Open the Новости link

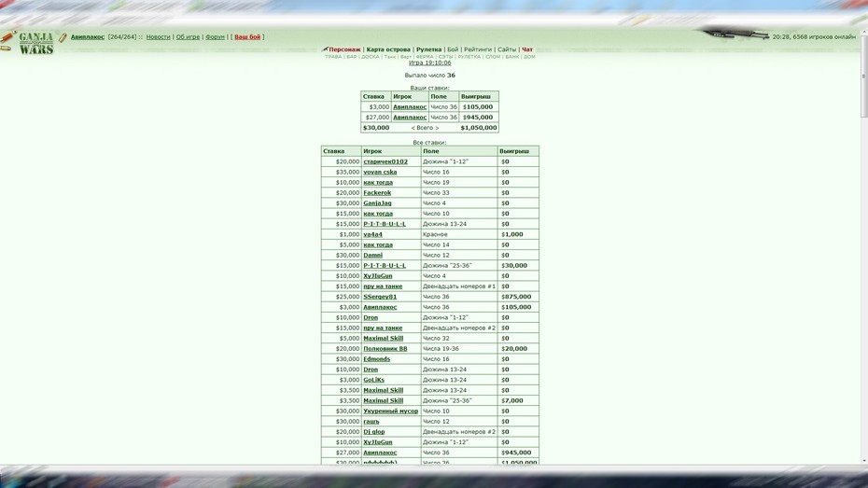click(158, 37)
